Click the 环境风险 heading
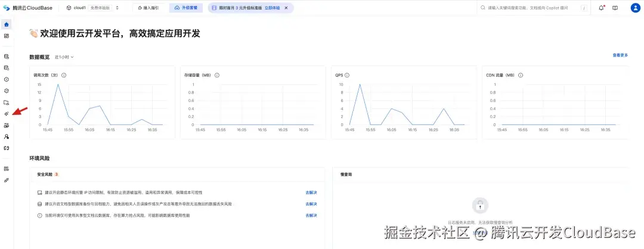Image resolution: width=644 pixels, height=249 pixels. [x=39, y=158]
